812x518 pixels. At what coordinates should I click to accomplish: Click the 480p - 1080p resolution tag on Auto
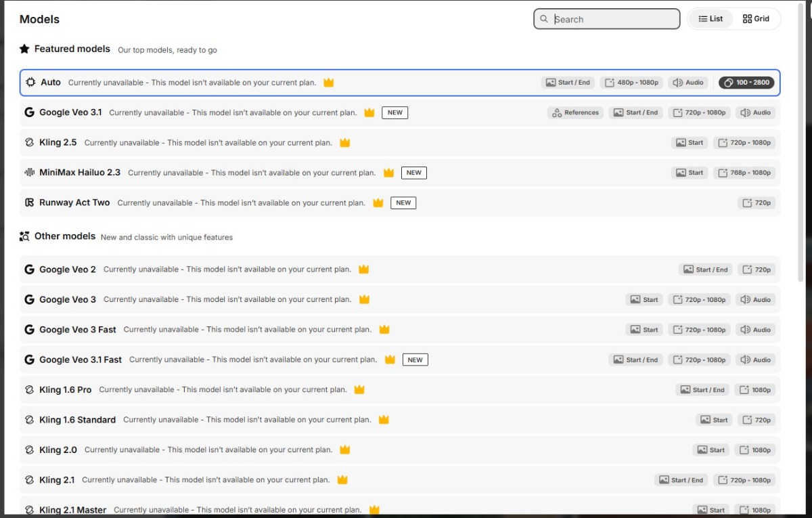[x=631, y=83]
